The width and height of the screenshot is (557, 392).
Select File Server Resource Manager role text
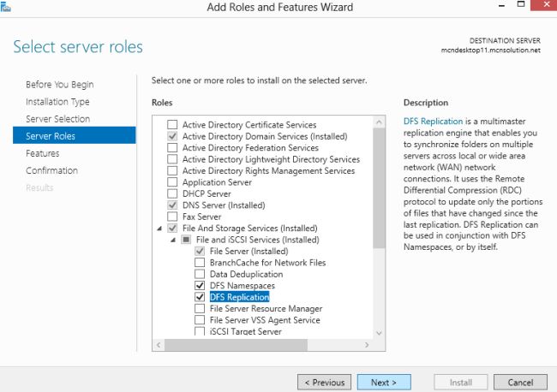(x=266, y=308)
